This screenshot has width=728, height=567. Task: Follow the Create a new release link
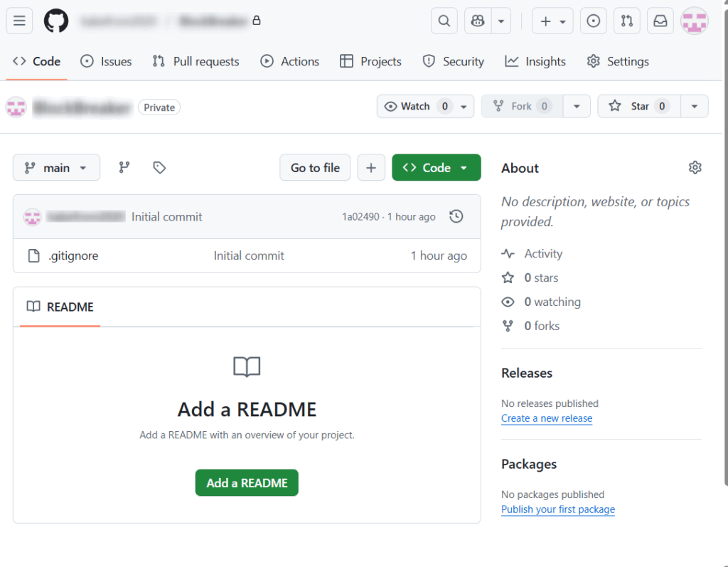(x=546, y=418)
